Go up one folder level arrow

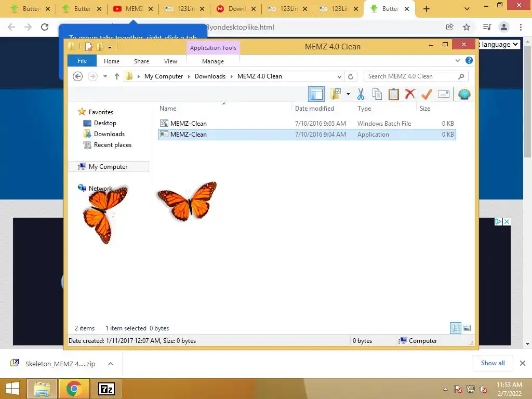[117, 76]
